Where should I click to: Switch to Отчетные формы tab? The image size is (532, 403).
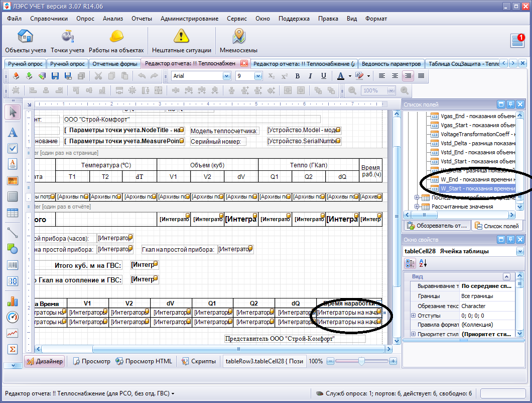[x=114, y=64]
